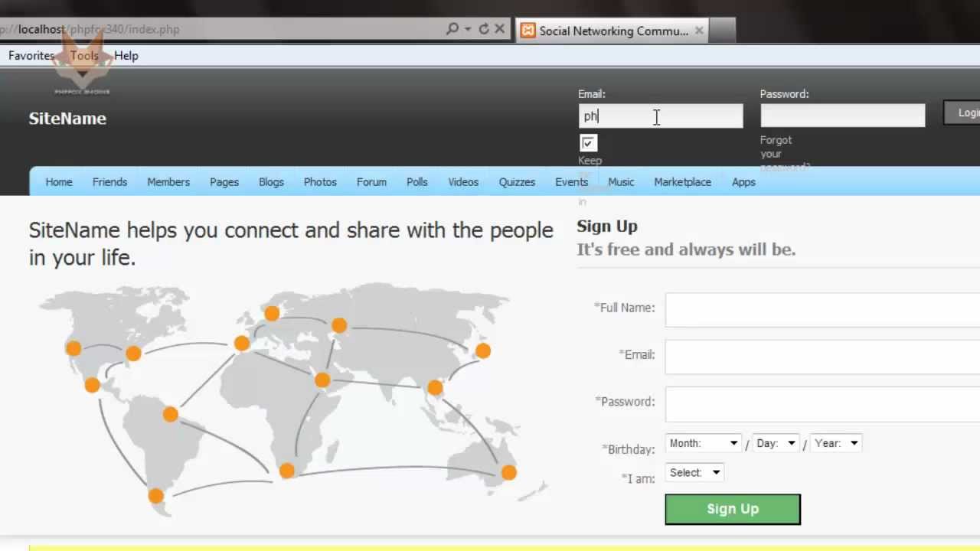The width and height of the screenshot is (980, 551).
Task: Go to the Marketplace navigation tab
Action: (682, 182)
